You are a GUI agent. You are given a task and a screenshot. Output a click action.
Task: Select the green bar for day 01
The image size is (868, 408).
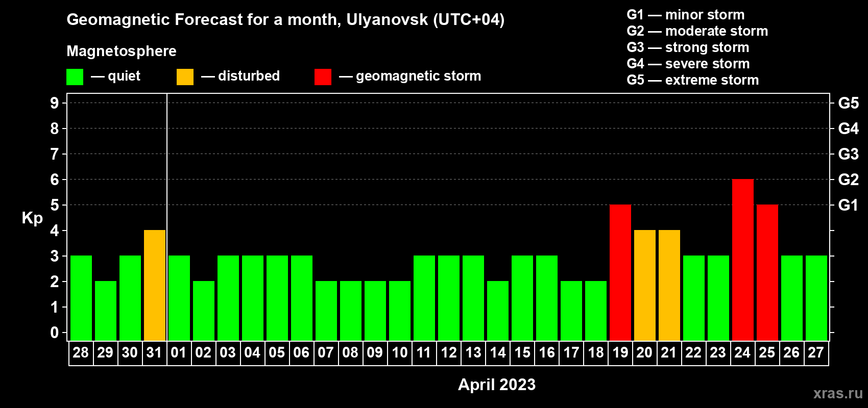pos(179,298)
